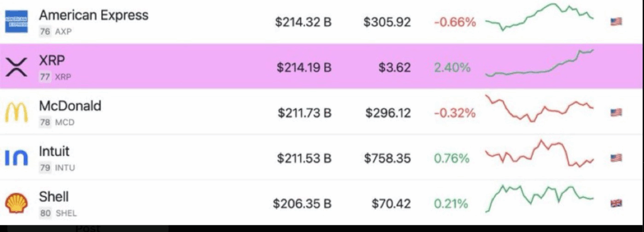Image resolution: width=644 pixels, height=232 pixels.
Task: Click the McDonald golden arches logo
Action: pos(16,112)
